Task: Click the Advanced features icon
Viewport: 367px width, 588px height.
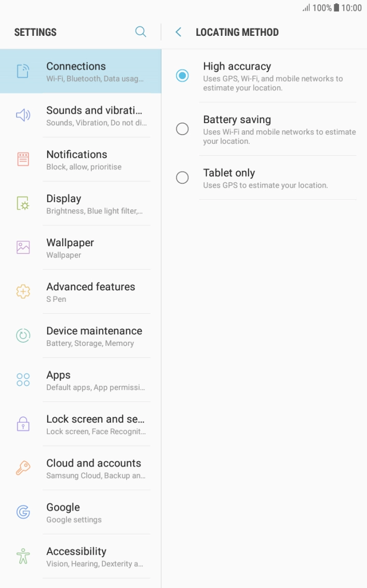Action: pos(23,291)
